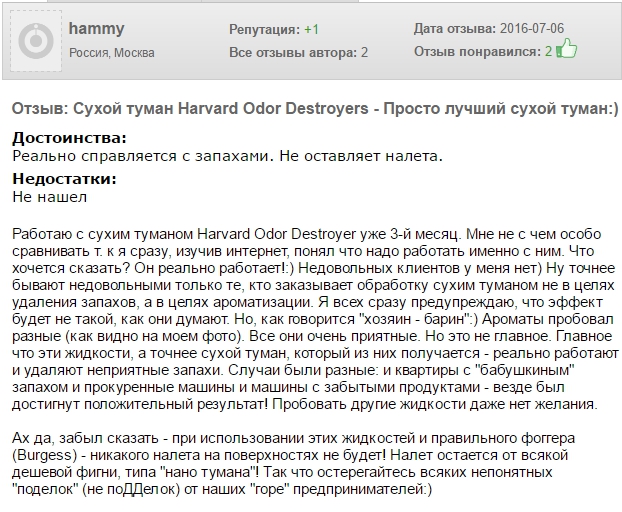Click the reputation value +1

click(311, 29)
